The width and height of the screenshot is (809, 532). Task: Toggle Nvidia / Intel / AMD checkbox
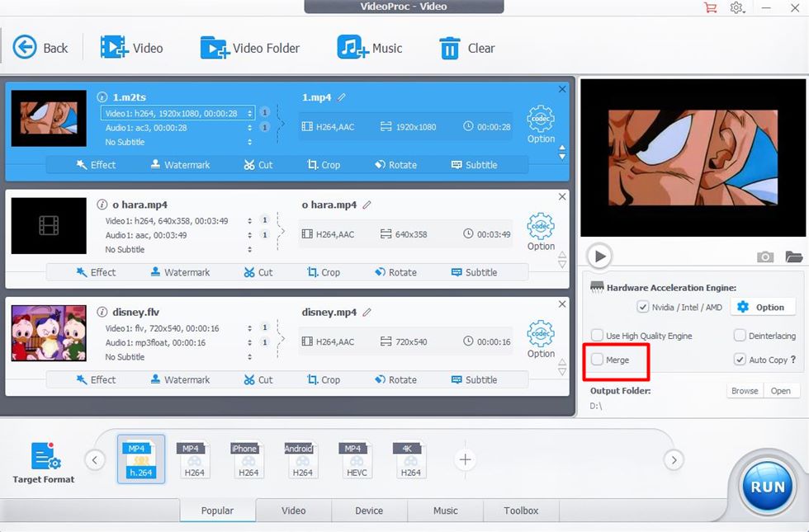coord(642,307)
